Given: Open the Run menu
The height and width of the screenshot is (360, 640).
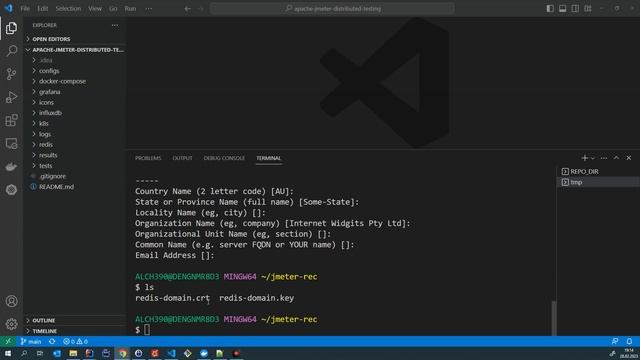Looking at the screenshot, I should pos(130,9).
